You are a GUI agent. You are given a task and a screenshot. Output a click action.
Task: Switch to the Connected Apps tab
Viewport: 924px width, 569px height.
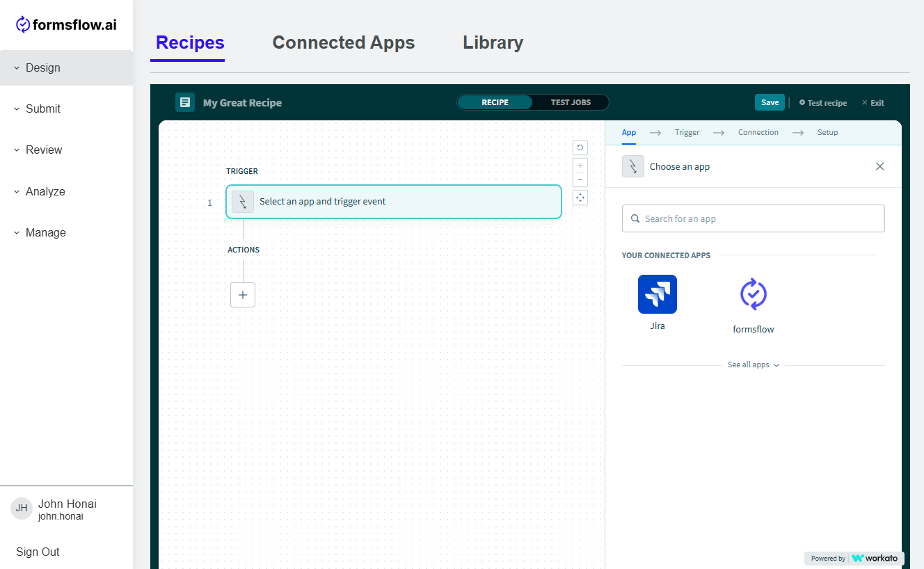pyautogui.click(x=344, y=42)
